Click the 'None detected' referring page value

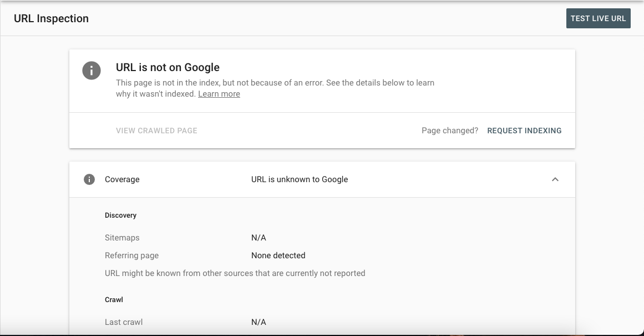pyautogui.click(x=278, y=255)
